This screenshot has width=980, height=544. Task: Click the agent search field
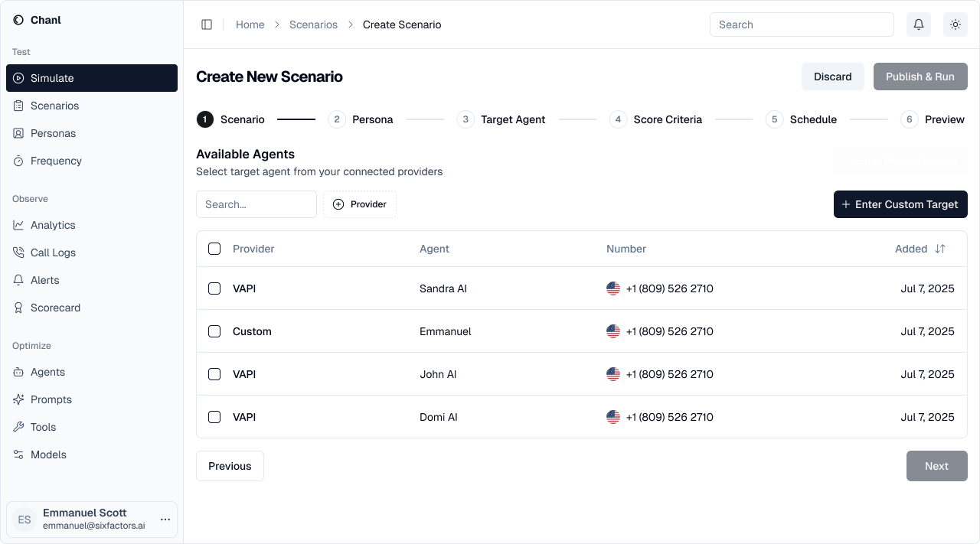[256, 204]
